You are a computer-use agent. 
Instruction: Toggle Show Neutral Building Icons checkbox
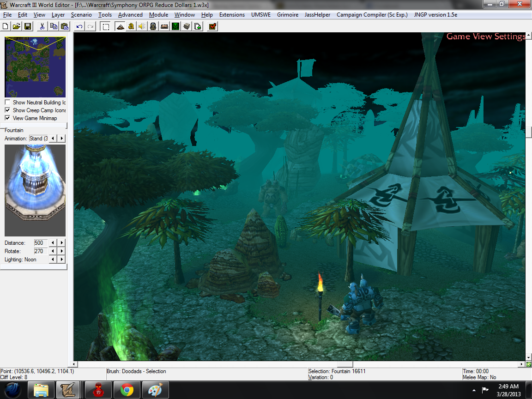7,102
